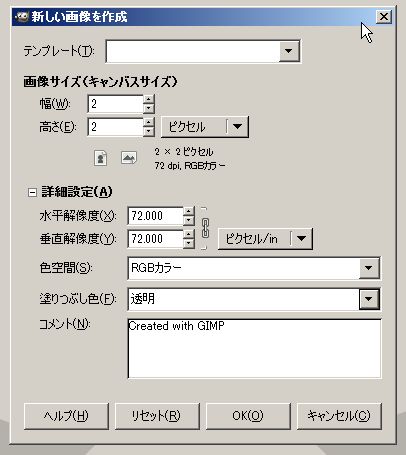Screen dimensions: 406x455
Task: Select the landscape orientation icon
Action: 129,158
